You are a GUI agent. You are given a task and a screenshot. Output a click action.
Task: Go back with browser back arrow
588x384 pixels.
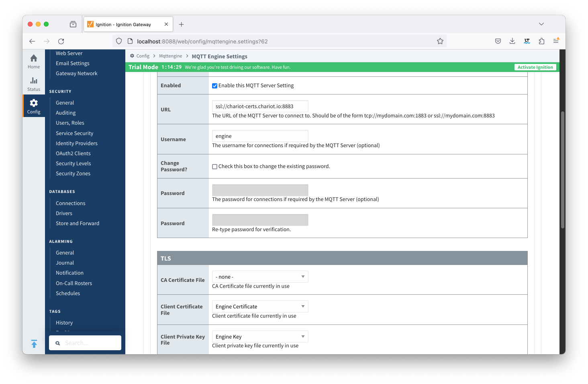click(32, 41)
